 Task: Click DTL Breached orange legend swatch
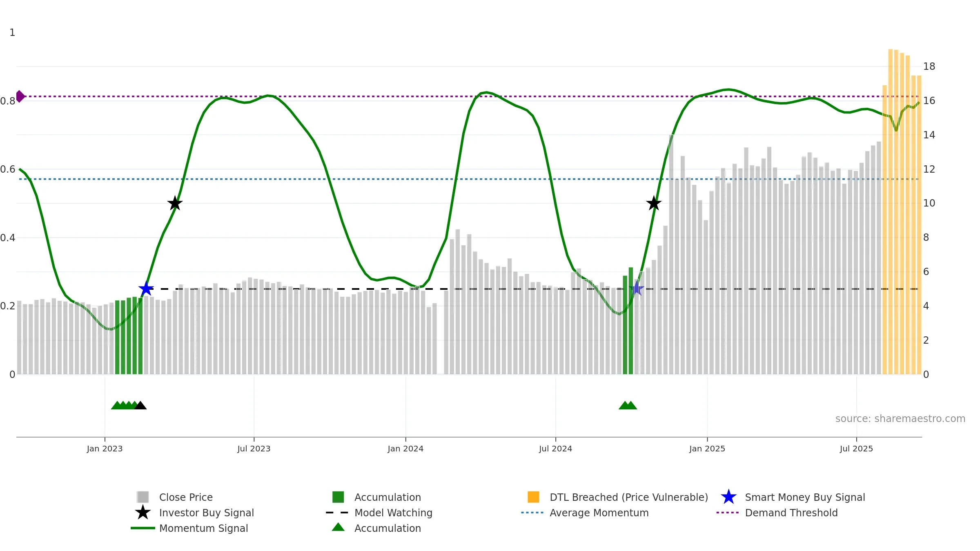pos(533,497)
